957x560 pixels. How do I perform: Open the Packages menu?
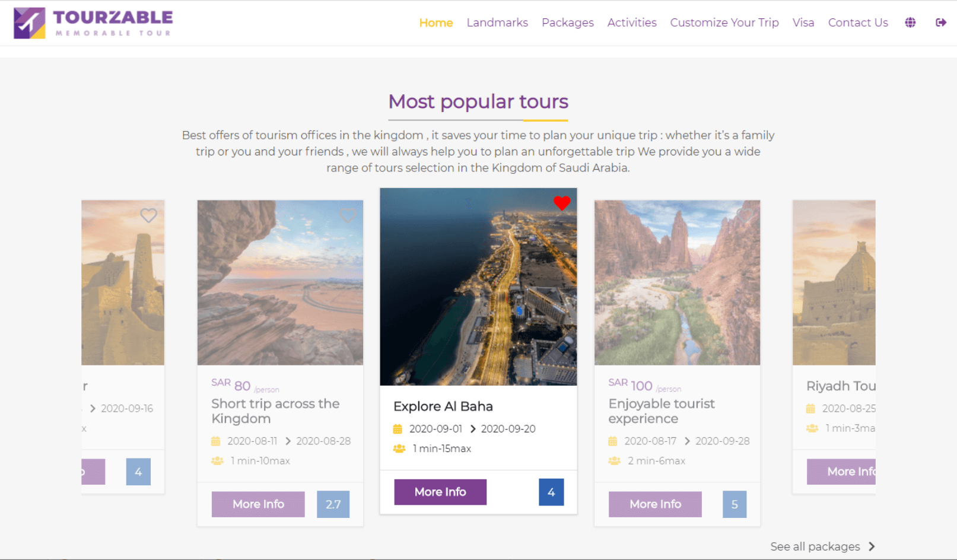[x=568, y=23]
